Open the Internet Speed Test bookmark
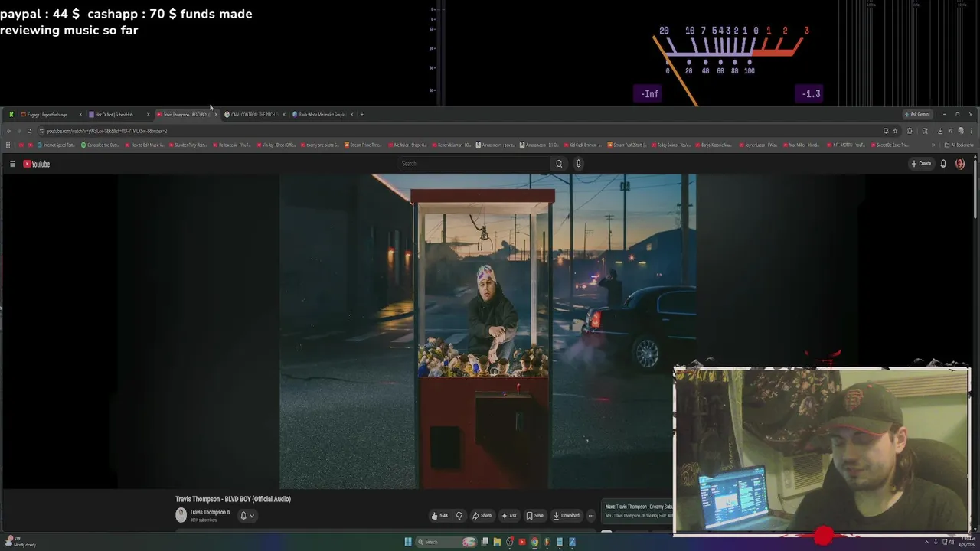The height and width of the screenshot is (551, 980). [57, 145]
